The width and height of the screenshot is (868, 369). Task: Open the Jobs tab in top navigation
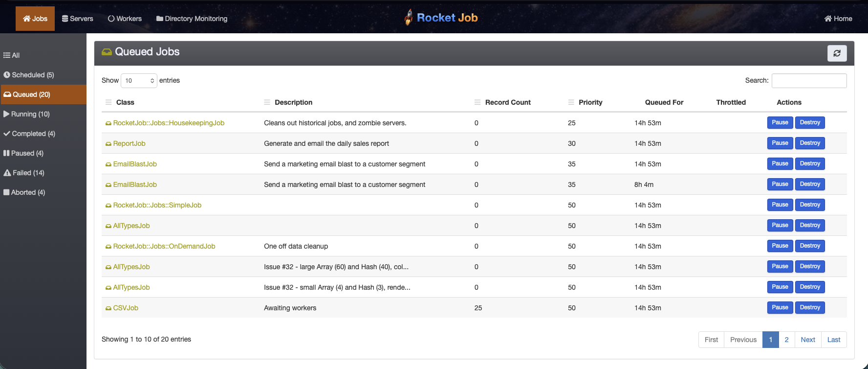point(35,19)
